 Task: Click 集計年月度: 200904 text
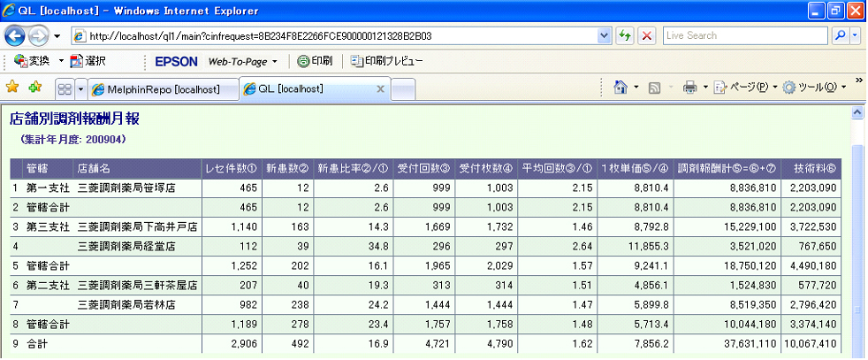point(72,140)
